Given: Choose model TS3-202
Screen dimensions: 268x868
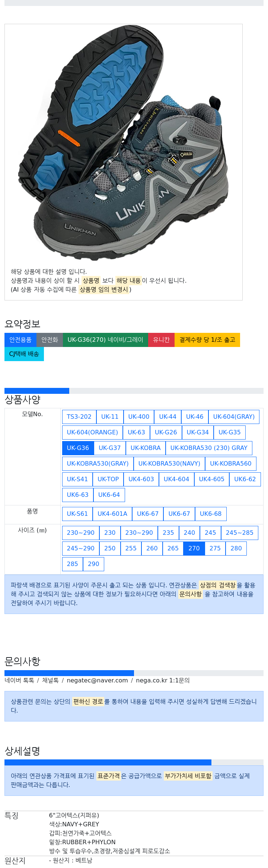Looking at the screenshot, I should point(79,417).
